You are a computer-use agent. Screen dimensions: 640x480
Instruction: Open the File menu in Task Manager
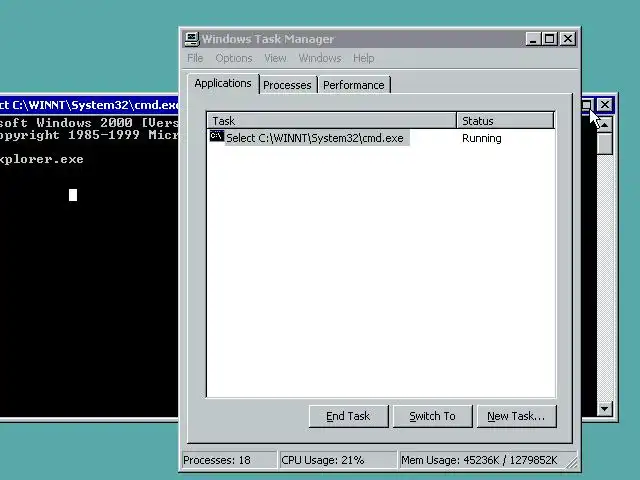[195, 58]
